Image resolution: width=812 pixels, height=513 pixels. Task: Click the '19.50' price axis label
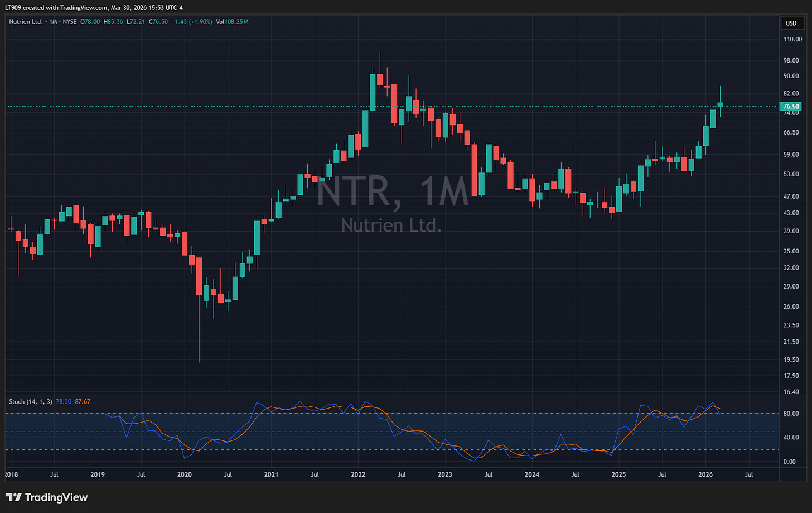[791, 360]
